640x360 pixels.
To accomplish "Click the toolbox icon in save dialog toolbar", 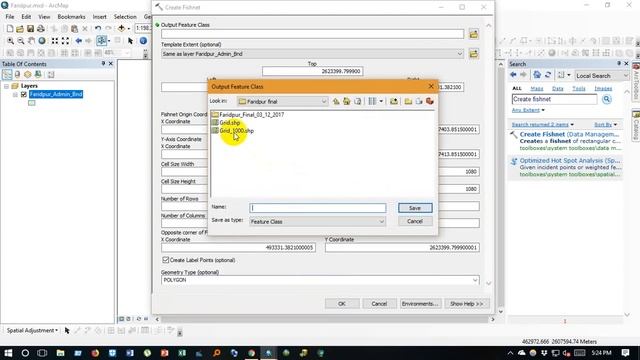I will coord(430,101).
